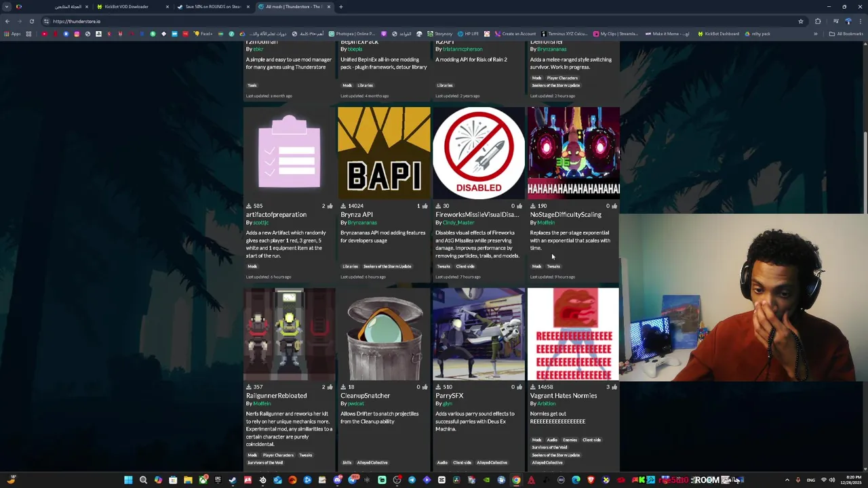Open Epic Games Launcher from taskbar
Viewport: 868px width, 488px height.
point(218,480)
